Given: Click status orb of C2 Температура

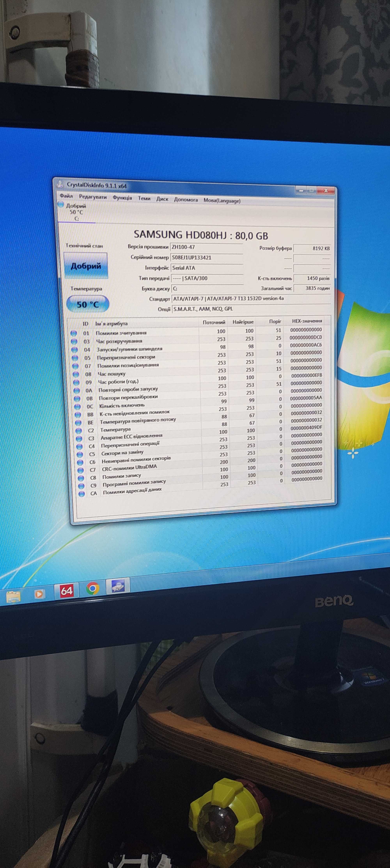Looking at the screenshot, I should coord(79,431).
